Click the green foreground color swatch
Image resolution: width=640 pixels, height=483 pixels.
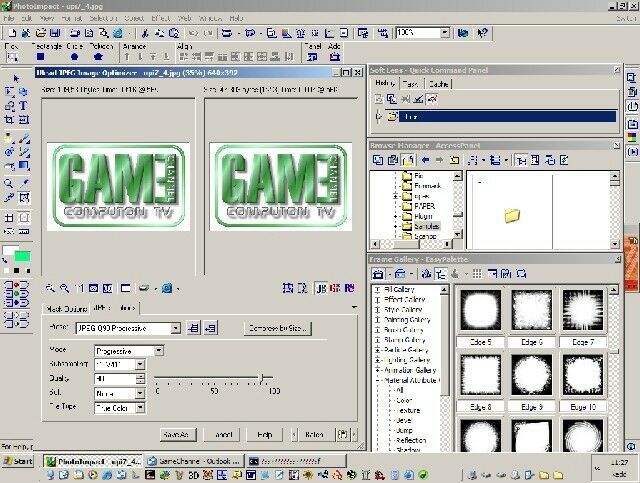(x=22, y=257)
